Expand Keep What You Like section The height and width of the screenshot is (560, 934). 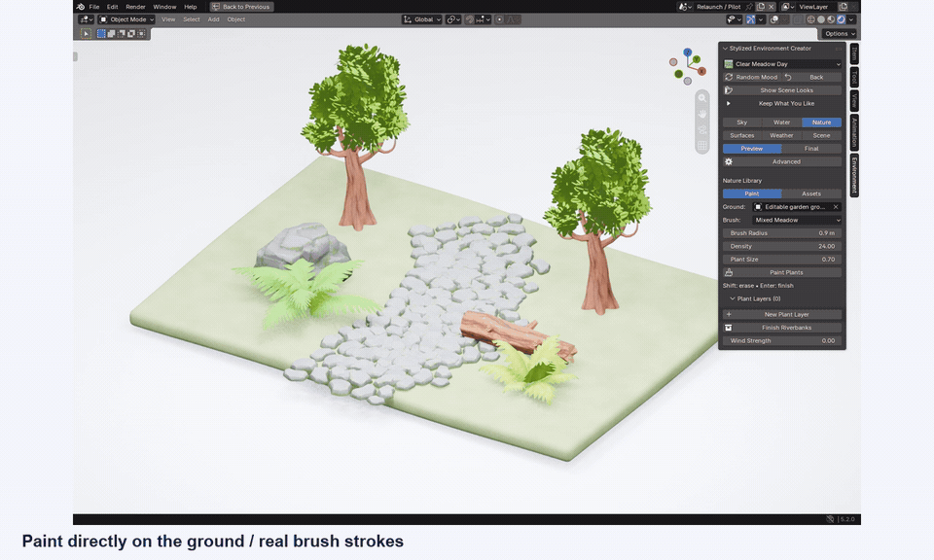782,104
